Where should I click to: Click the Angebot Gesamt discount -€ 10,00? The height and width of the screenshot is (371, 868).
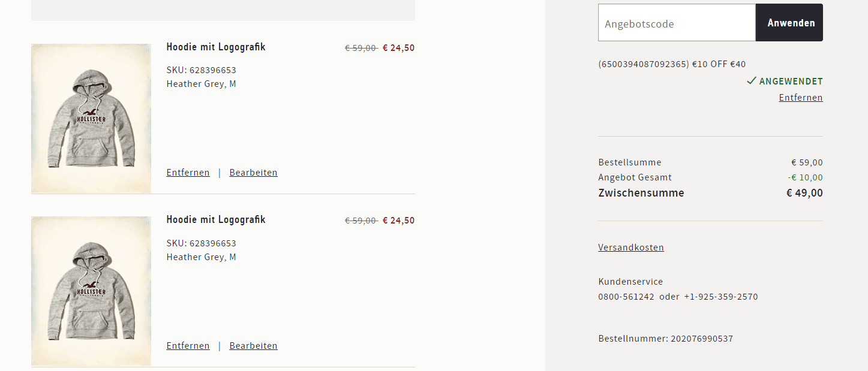click(x=805, y=177)
